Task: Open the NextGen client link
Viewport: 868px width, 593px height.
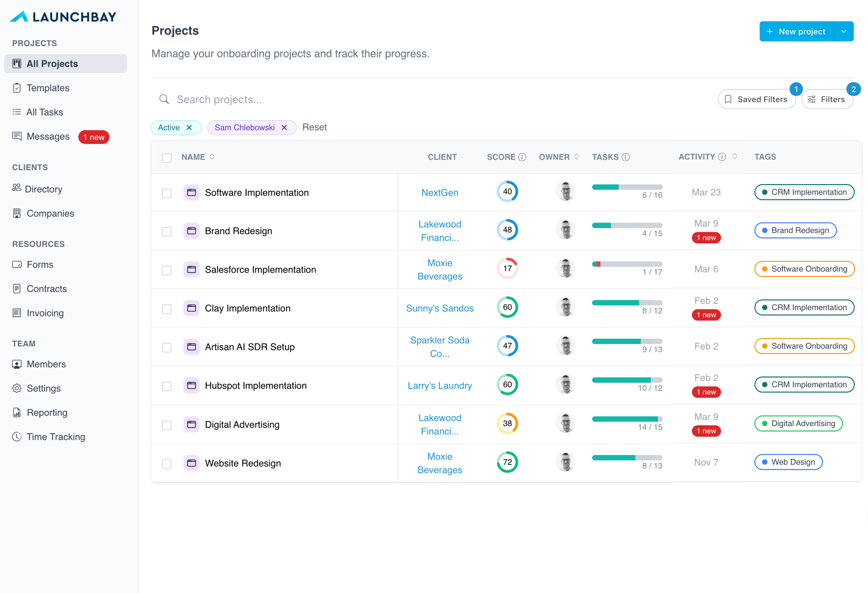Action: [440, 193]
